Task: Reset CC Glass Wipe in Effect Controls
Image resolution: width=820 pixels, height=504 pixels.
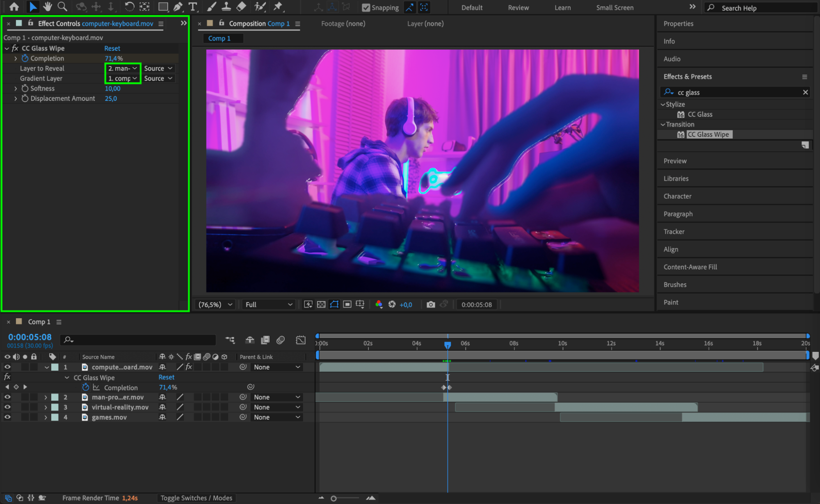Action: click(x=112, y=48)
